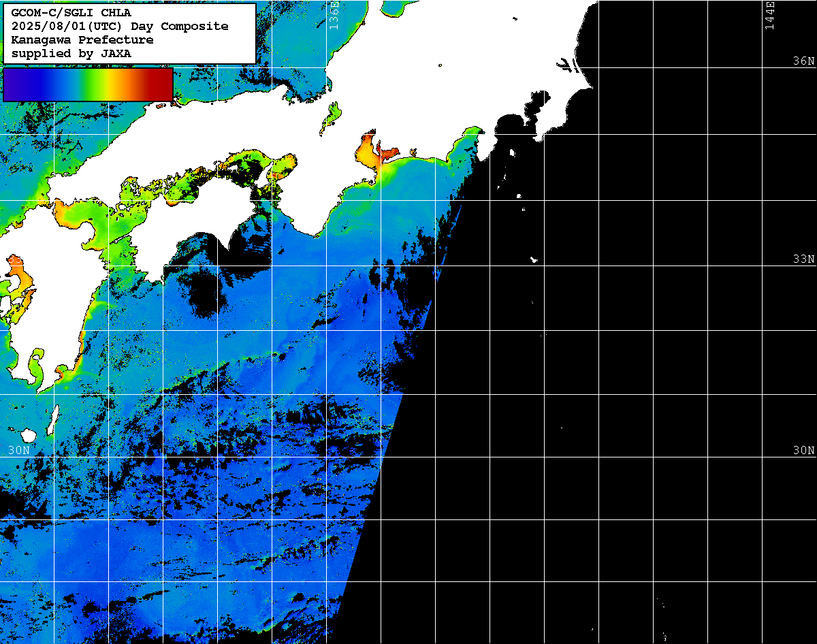
Task: Click the "GCOM-C/SGLI CHLA" title text
Action: point(71,13)
